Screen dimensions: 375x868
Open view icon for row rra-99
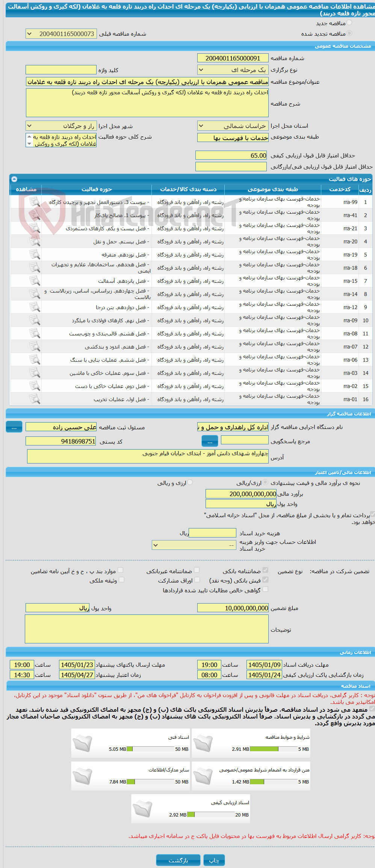pyautogui.click(x=35, y=202)
